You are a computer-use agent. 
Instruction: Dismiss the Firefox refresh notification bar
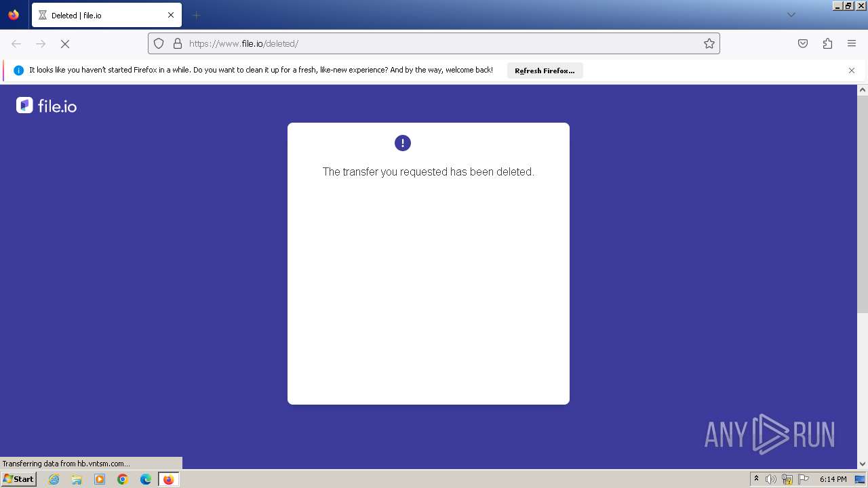click(852, 70)
